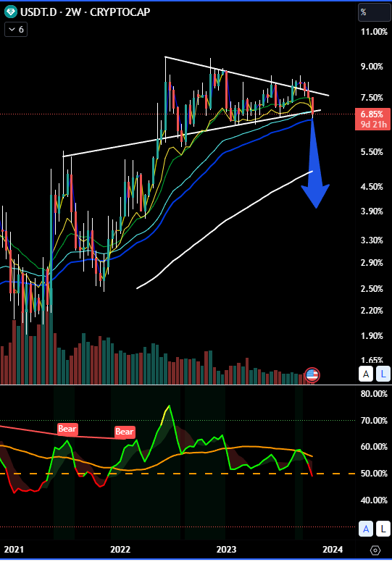
Task: Click the 3.90% price axis label
Action: (372, 211)
